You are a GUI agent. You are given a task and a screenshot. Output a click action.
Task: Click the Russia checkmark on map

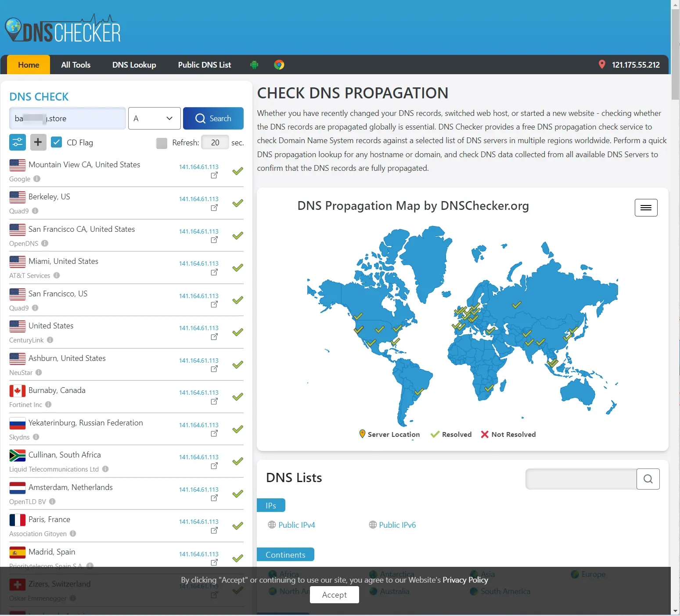(517, 304)
